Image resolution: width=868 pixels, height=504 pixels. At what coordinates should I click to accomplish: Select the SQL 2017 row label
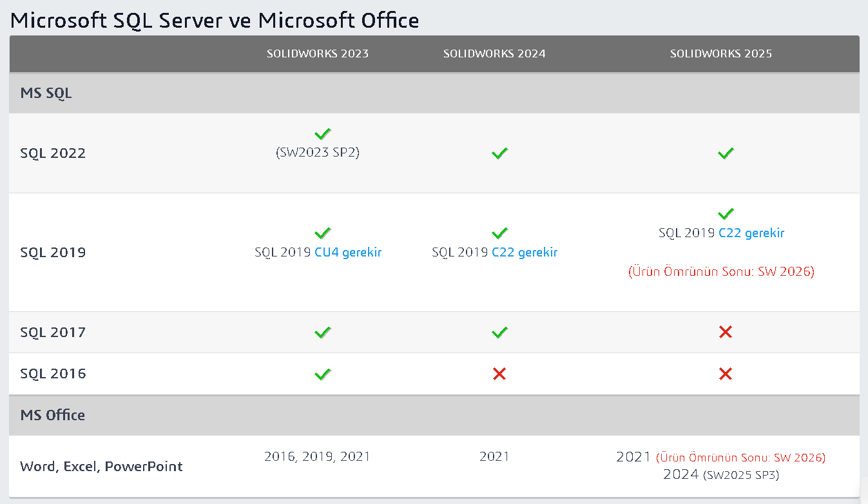pyautogui.click(x=53, y=333)
